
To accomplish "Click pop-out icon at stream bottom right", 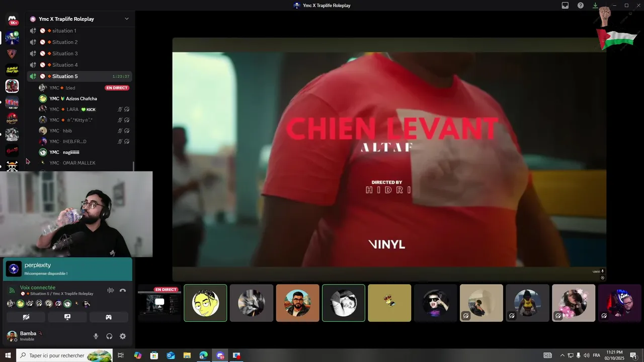I will (x=603, y=278).
